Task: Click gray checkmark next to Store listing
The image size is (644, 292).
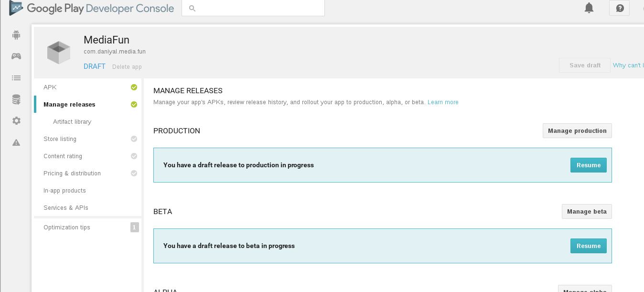Action: 134,139
